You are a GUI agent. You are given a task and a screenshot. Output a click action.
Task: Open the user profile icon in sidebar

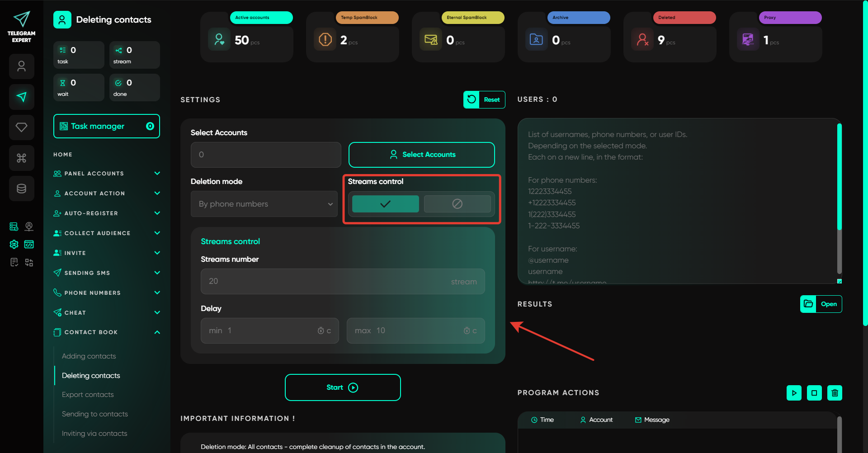tap(21, 66)
